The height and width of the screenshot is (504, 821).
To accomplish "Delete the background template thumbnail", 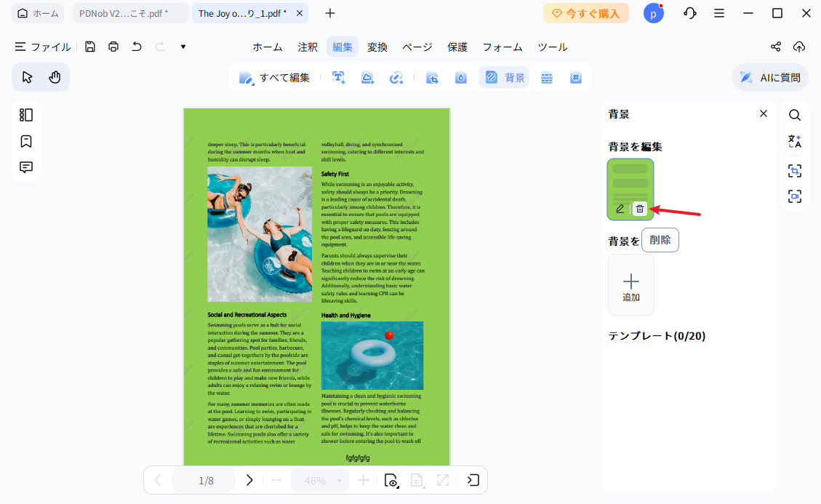I will point(639,209).
